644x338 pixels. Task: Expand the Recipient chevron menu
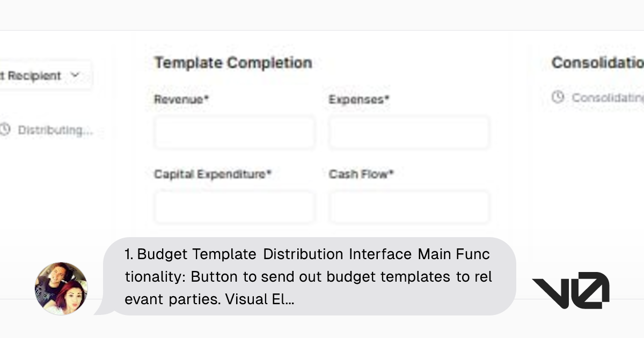(75, 75)
